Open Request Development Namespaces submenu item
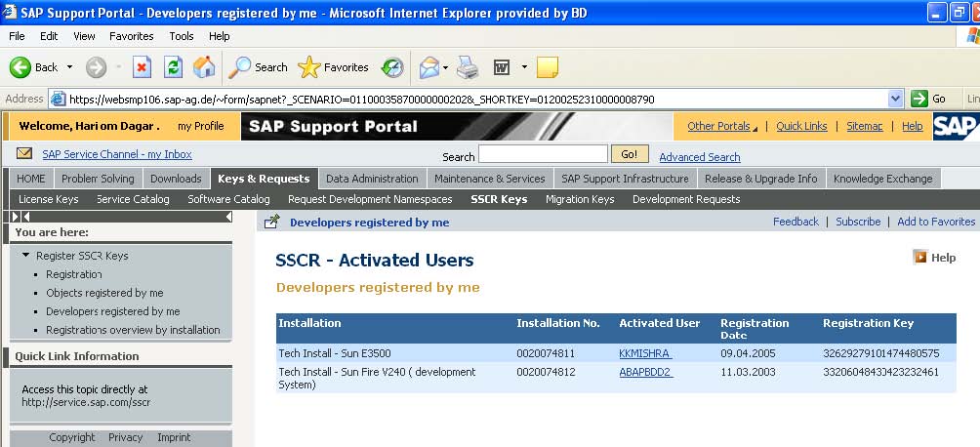Image resolution: width=980 pixels, height=447 pixels. point(370,199)
